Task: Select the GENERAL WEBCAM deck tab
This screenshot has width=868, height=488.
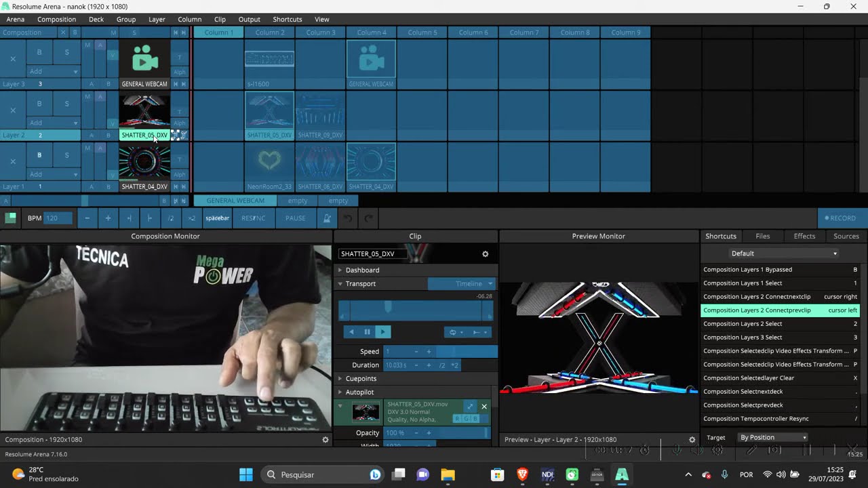Action: pyautogui.click(x=235, y=201)
